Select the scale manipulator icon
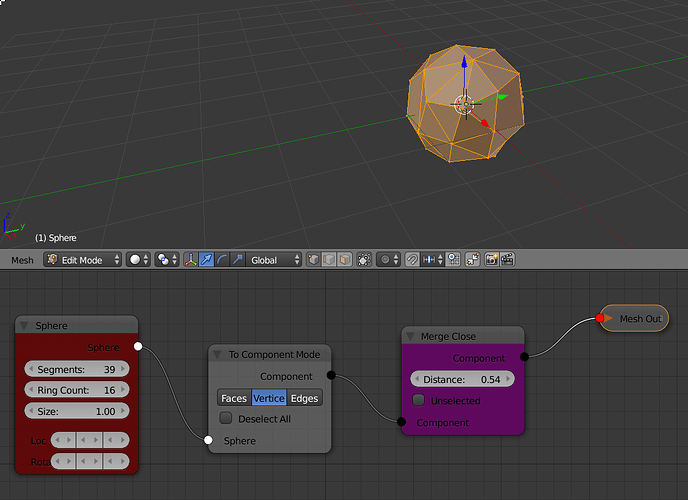 (x=237, y=260)
